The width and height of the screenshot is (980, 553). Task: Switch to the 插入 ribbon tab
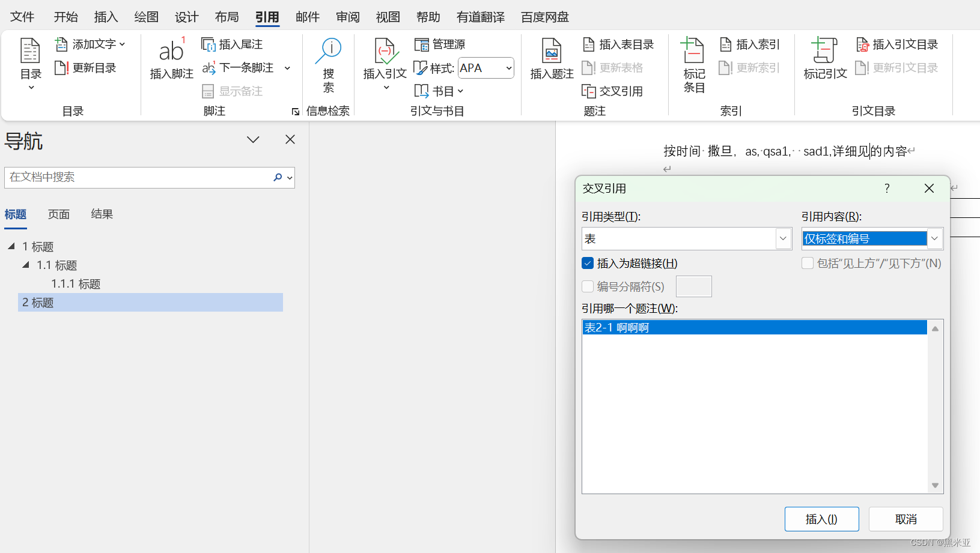pos(106,17)
